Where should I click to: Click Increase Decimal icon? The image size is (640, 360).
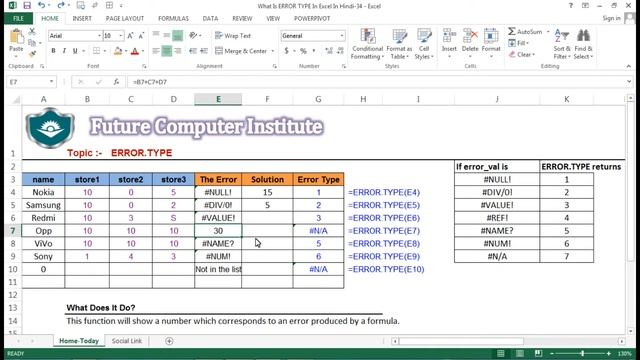click(329, 51)
